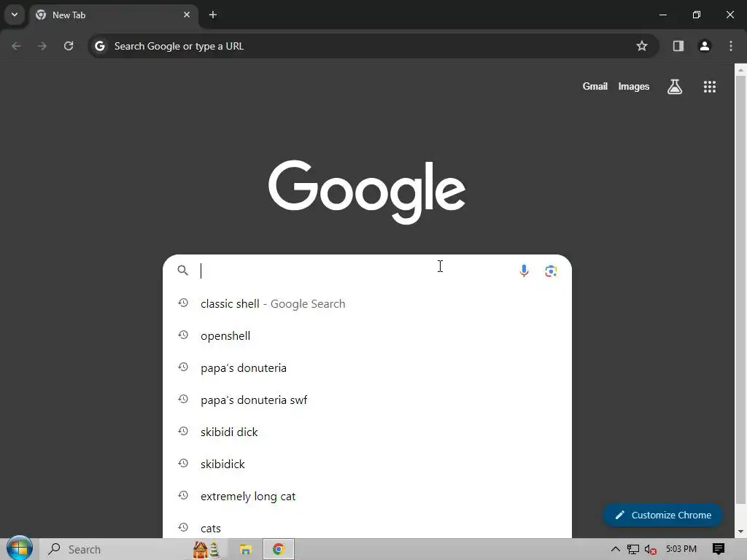
Task: Click the Chrome taskbar icon
Action: click(279, 550)
